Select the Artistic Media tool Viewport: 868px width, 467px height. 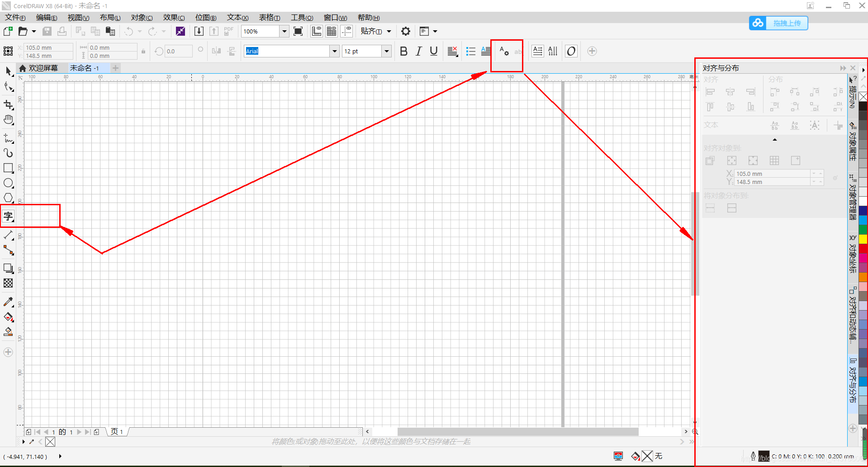pos(8,153)
